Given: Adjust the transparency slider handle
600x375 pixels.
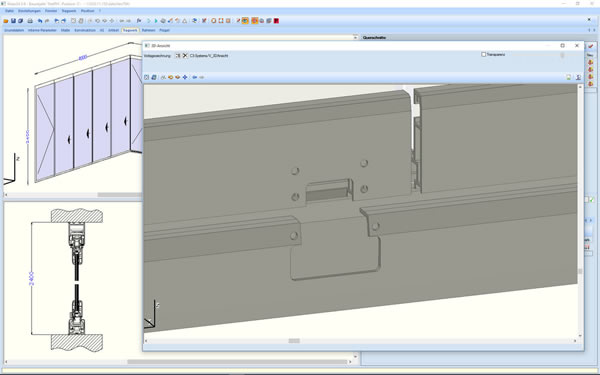Looking at the screenshot, I should tap(562, 55).
